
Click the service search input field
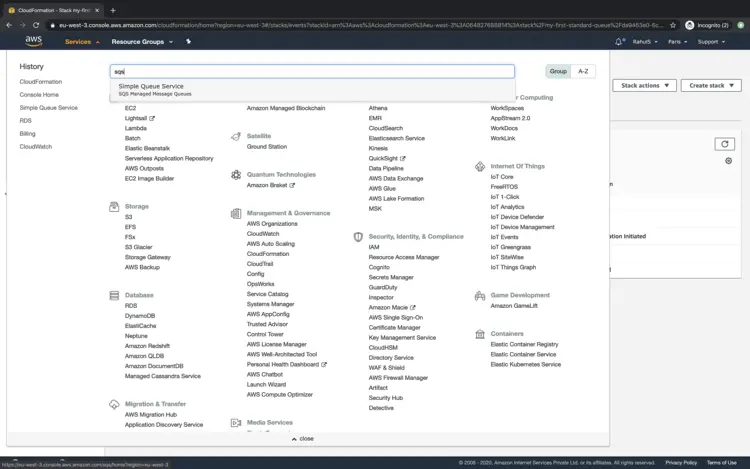pyautogui.click(x=312, y=71)
